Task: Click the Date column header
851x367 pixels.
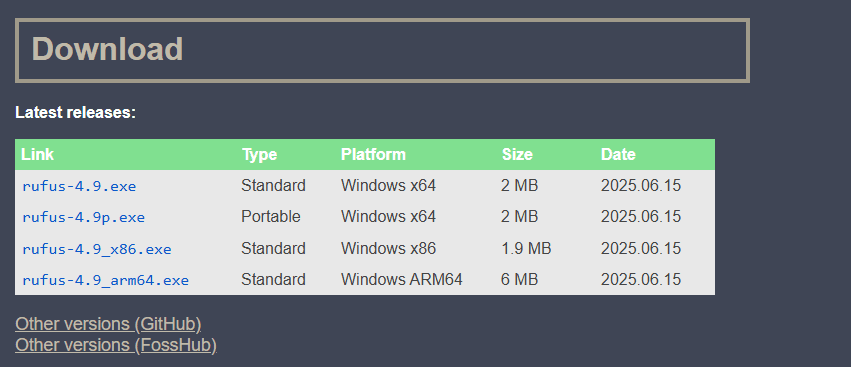Action: (618, 154)
